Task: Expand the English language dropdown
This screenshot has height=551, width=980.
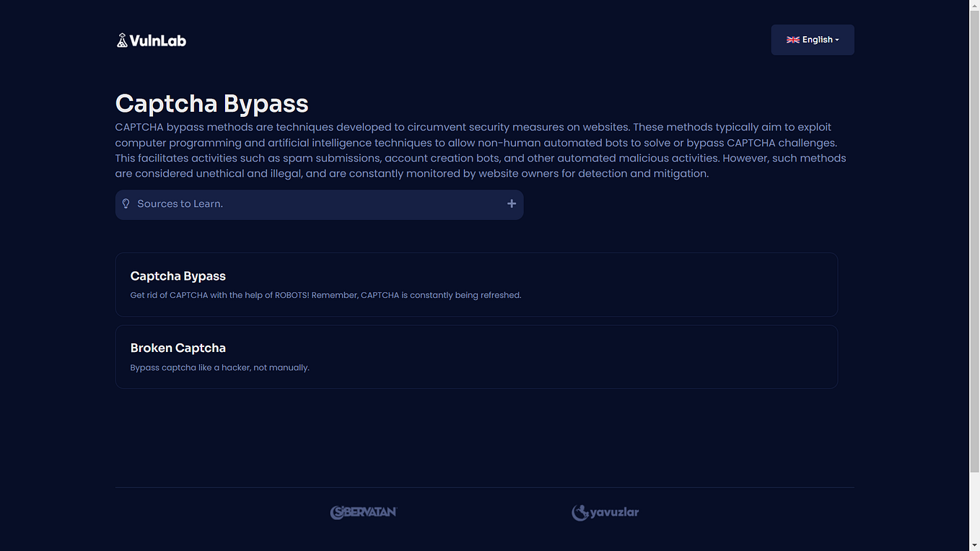Action: tap(813, 40)
